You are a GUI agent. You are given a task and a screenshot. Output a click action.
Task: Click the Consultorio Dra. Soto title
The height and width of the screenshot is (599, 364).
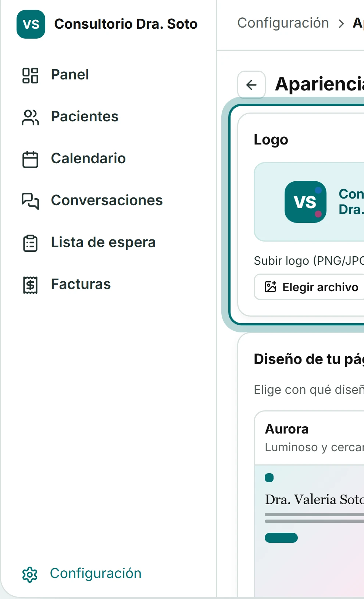pyautogui.click(x=126, y=24)
